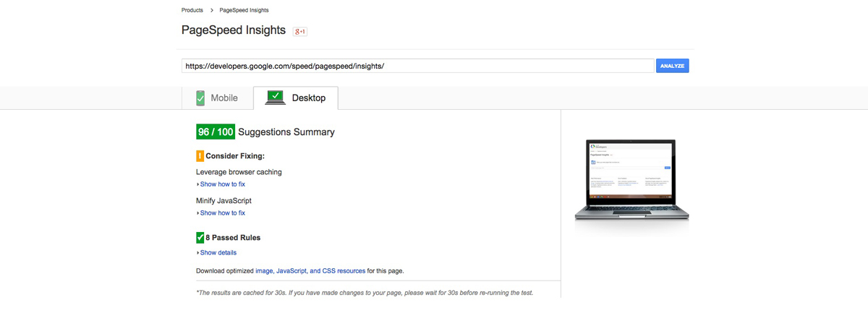Click the mobile phone icon on Mobile tab

click(200, 98)
